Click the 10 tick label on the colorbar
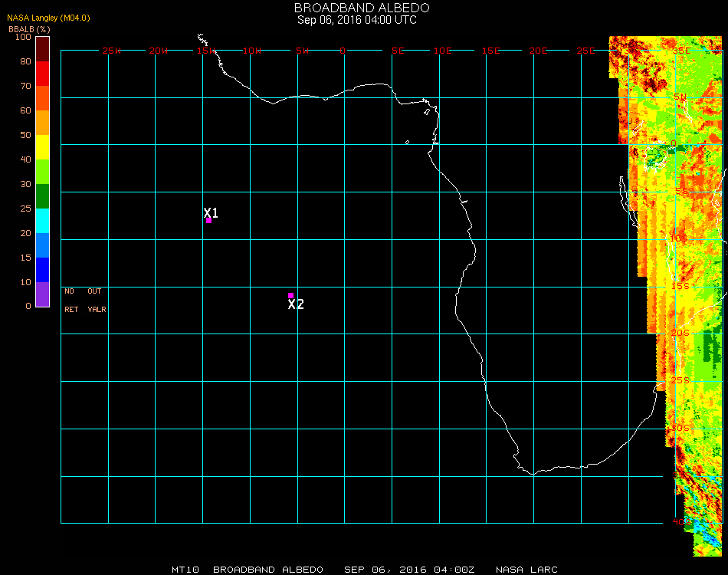Viewport: 728px width, 575px height. click(25, 282)
